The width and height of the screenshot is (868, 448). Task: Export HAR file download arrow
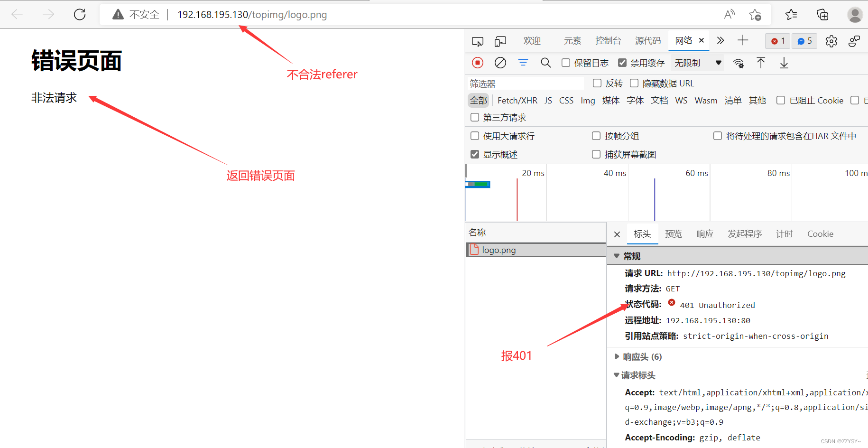[784, 63]
